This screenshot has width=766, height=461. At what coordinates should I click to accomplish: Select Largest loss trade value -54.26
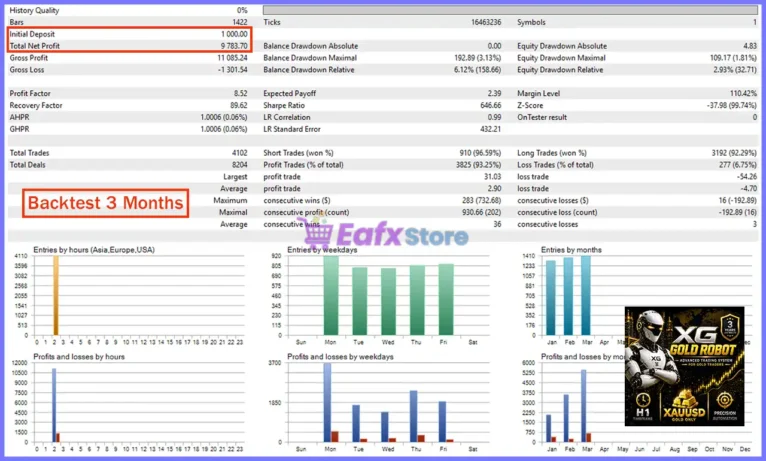pos(747,177)
